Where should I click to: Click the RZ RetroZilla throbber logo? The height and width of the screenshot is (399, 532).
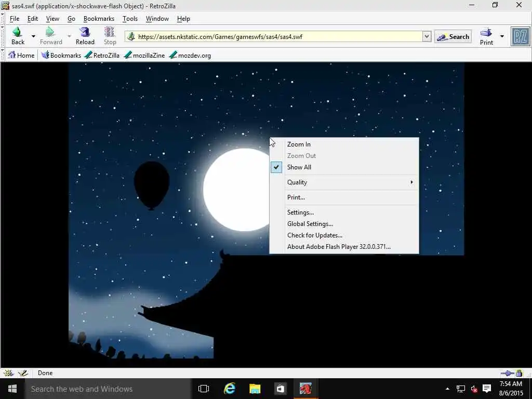pos(520,36)
